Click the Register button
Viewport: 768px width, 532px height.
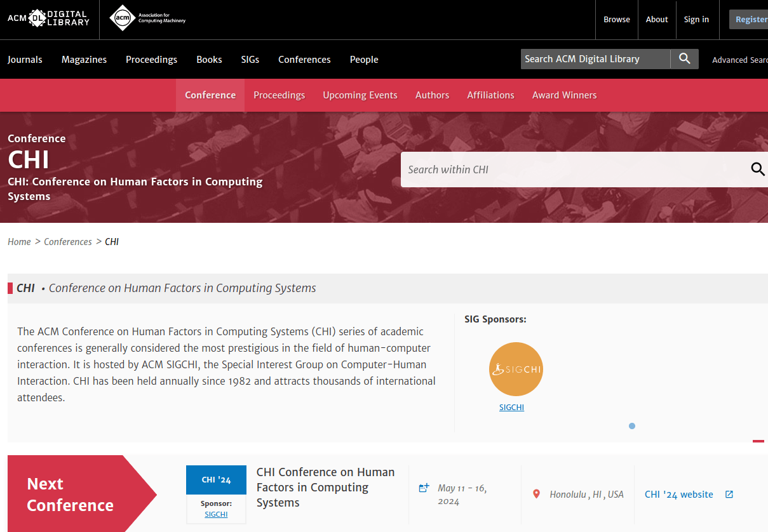tap(750, 19)
